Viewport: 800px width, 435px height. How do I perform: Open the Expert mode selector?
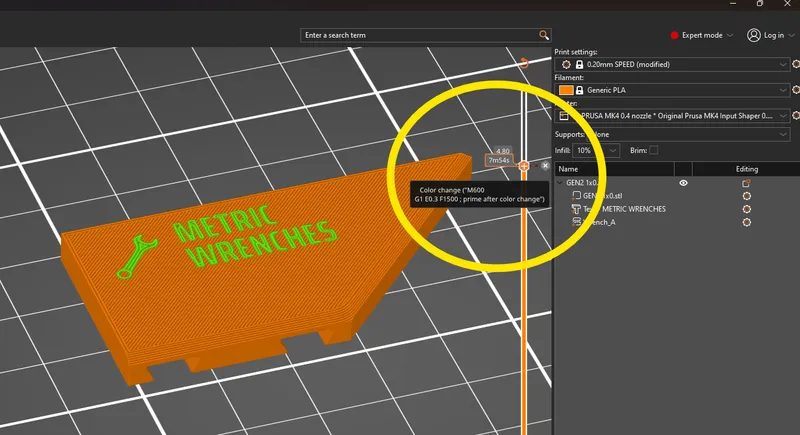702,35
